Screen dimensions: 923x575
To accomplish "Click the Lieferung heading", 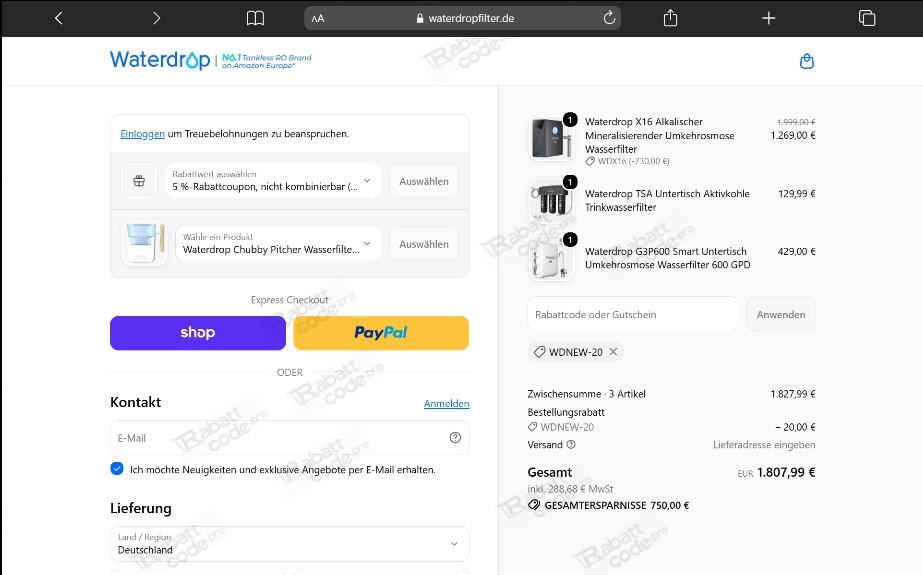I will [x=141, y=508].
